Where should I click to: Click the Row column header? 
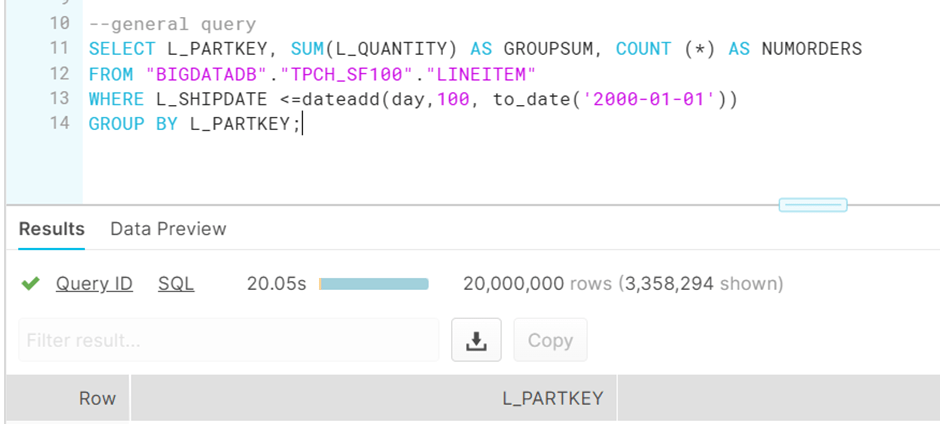[97, 398]
